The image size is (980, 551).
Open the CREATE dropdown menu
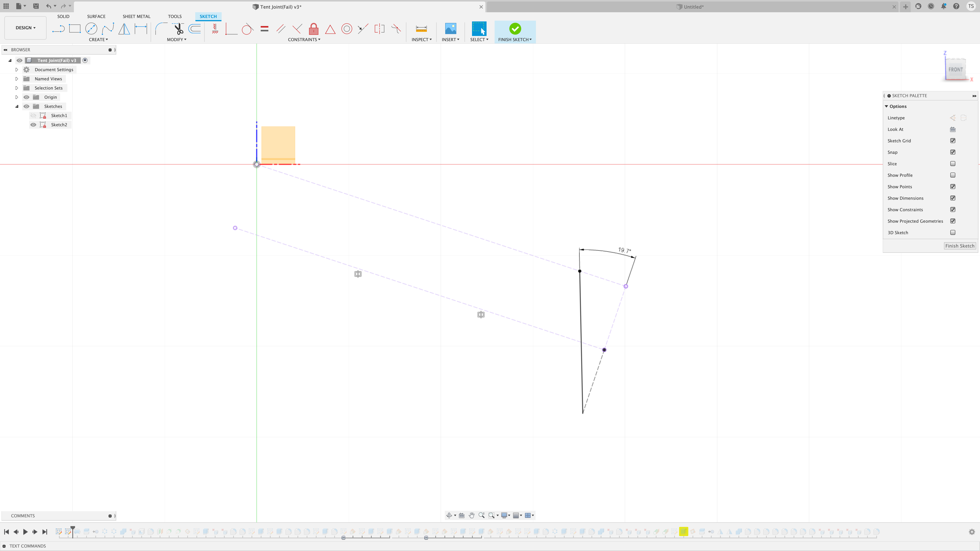tap(98, 39)
